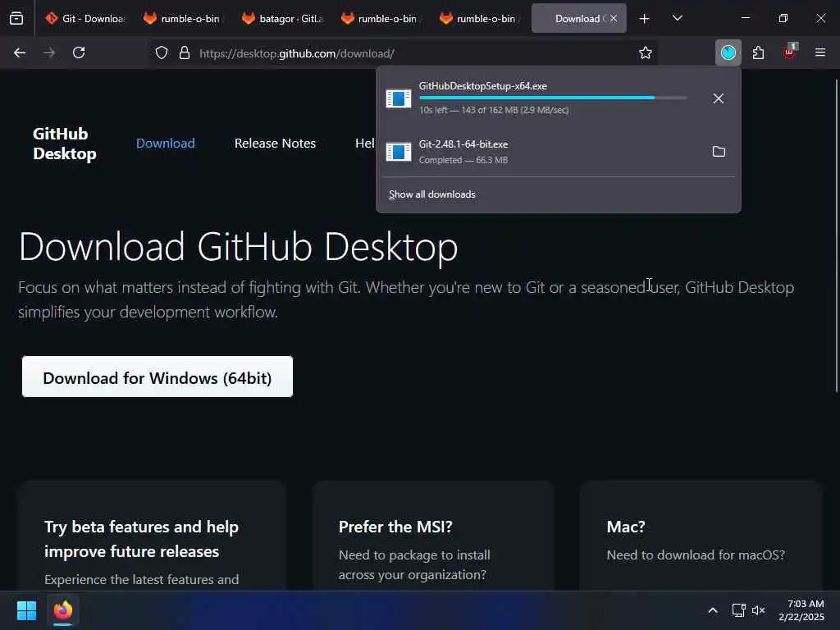The height and width of the screenshot is (630, 840).
Task: Switch to the batagor GitLab tab
Action: click(282, 19)
